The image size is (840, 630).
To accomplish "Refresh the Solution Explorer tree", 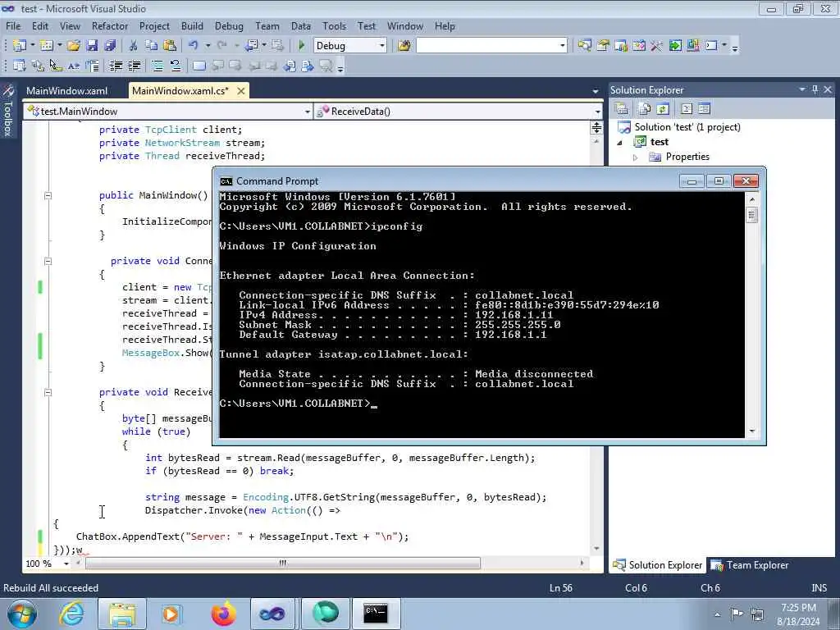I will pos(663,109).
